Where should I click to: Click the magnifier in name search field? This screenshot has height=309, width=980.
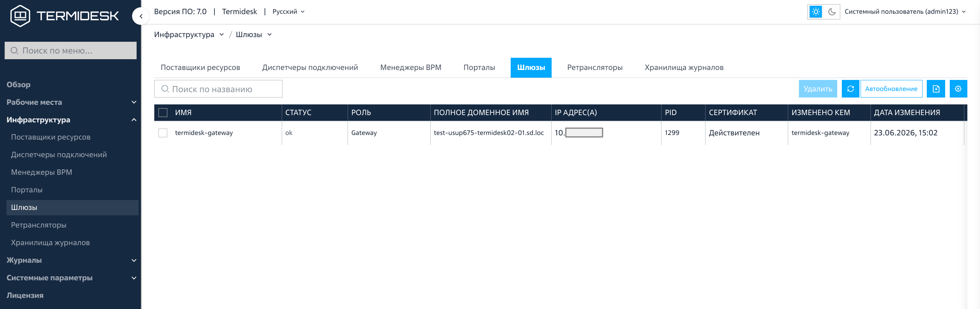[x=165, y=89]
